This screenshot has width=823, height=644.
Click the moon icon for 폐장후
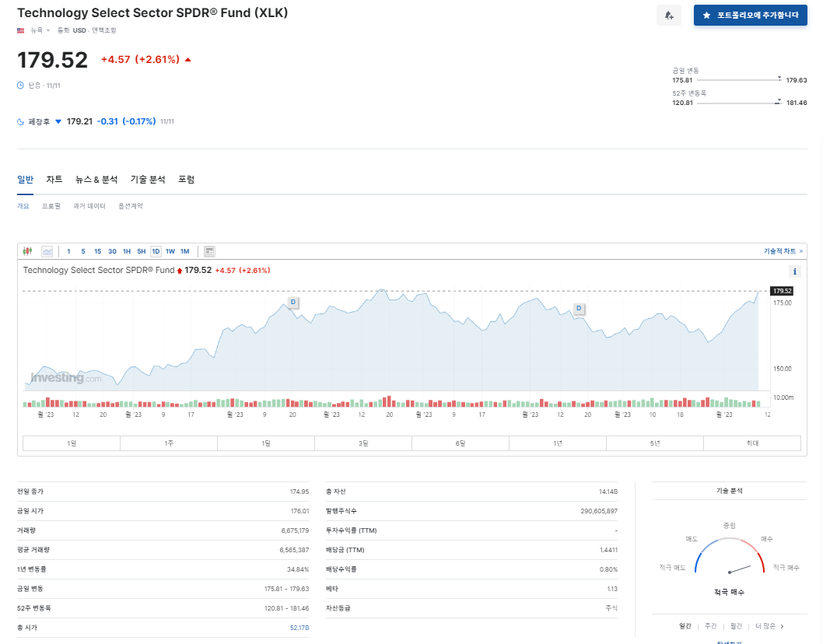coord(20,122)
